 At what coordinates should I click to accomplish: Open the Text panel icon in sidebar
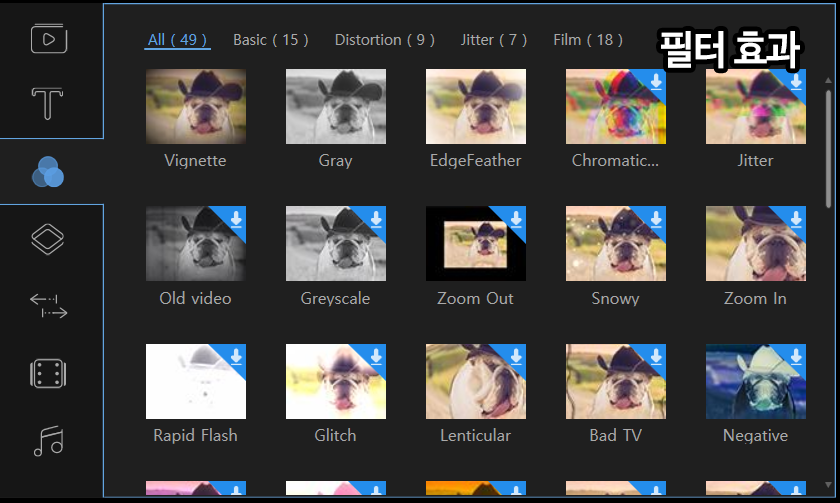pos(48,103)
